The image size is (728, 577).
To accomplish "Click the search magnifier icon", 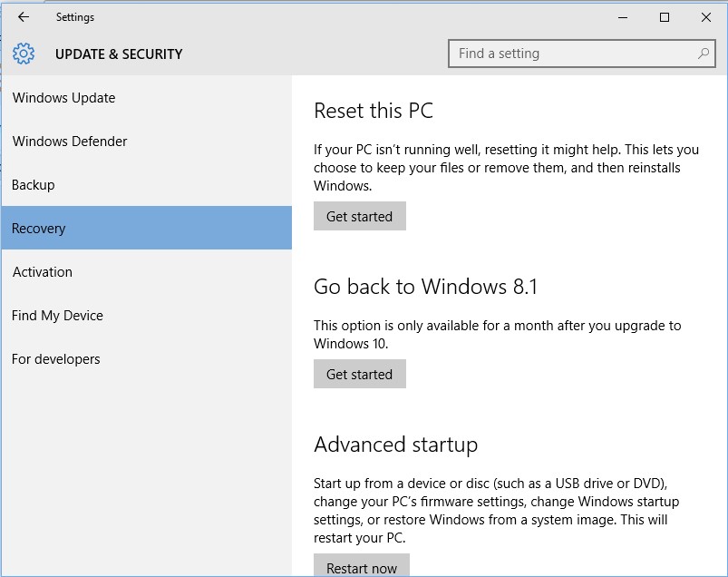I will tap(704, 54).
